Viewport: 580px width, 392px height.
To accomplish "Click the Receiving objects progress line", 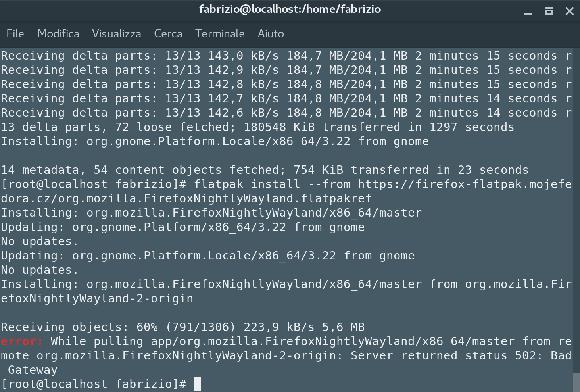I will [182, 327].
